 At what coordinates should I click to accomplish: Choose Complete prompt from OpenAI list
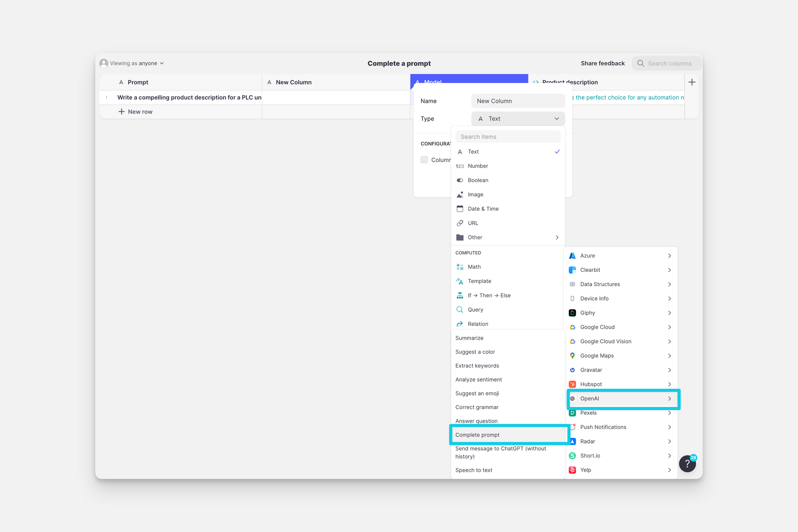[477, 435]
